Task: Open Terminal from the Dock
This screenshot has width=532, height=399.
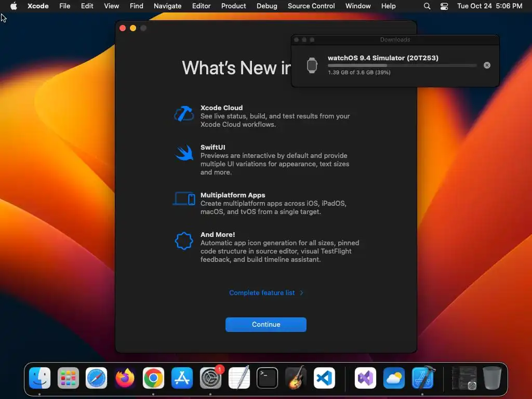Action: (268, 378)
